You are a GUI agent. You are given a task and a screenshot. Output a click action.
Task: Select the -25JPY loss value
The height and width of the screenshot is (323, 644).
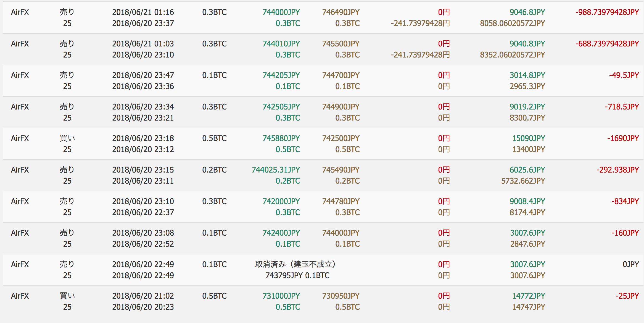627,296
